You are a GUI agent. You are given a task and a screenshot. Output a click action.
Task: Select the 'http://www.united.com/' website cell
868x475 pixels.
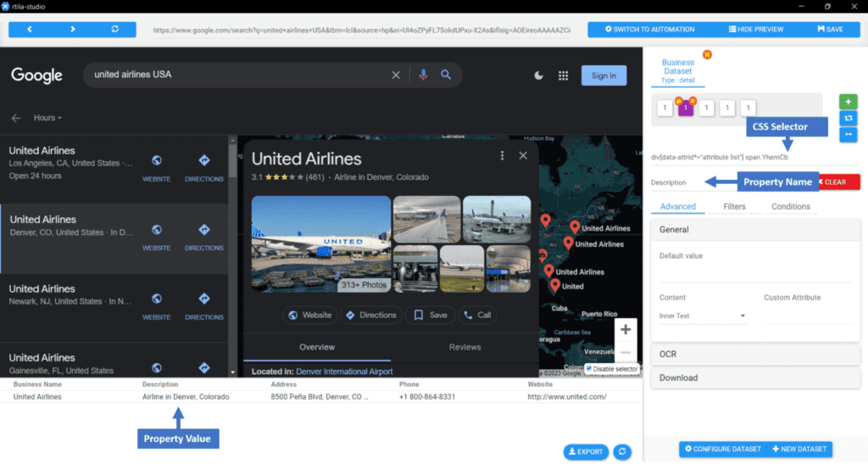pos(567,397)
